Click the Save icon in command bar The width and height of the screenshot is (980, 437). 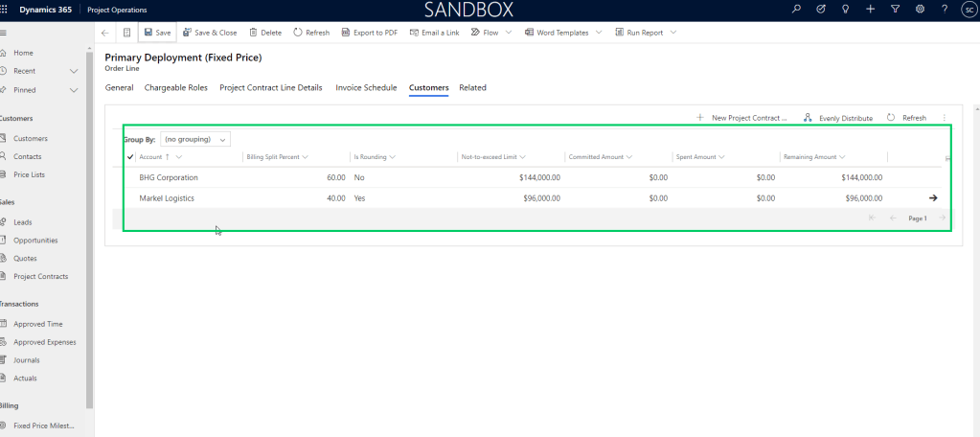tap(148, 33)
